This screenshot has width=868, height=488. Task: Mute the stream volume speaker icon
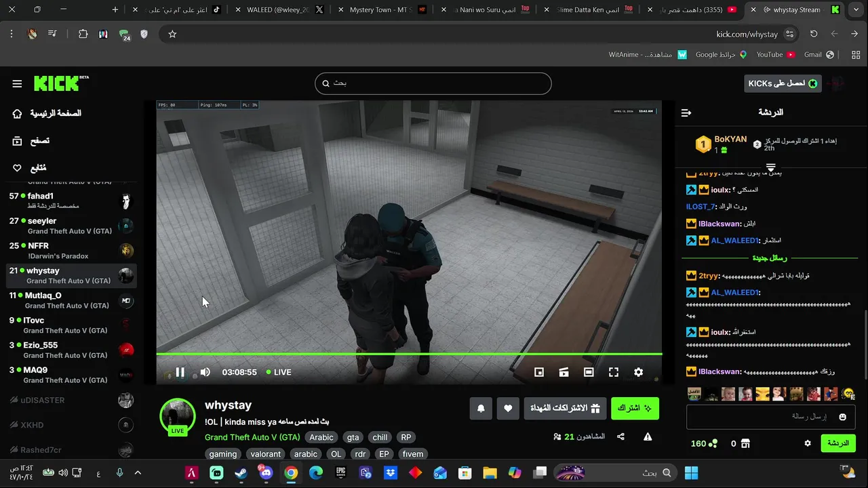coord(205,372)
